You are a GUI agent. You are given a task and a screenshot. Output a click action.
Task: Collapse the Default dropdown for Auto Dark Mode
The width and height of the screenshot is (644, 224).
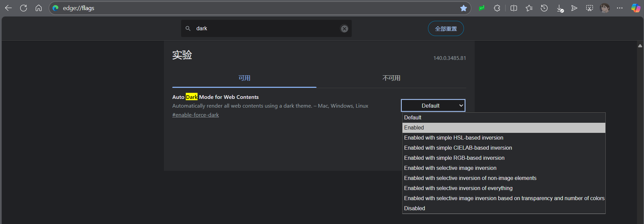(433, 106)
